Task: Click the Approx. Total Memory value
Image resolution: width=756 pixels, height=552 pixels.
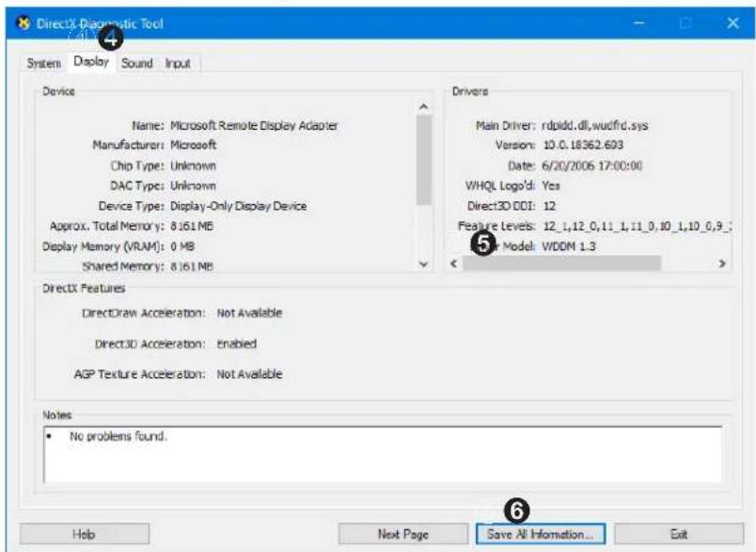Action: tap(192, 226)
